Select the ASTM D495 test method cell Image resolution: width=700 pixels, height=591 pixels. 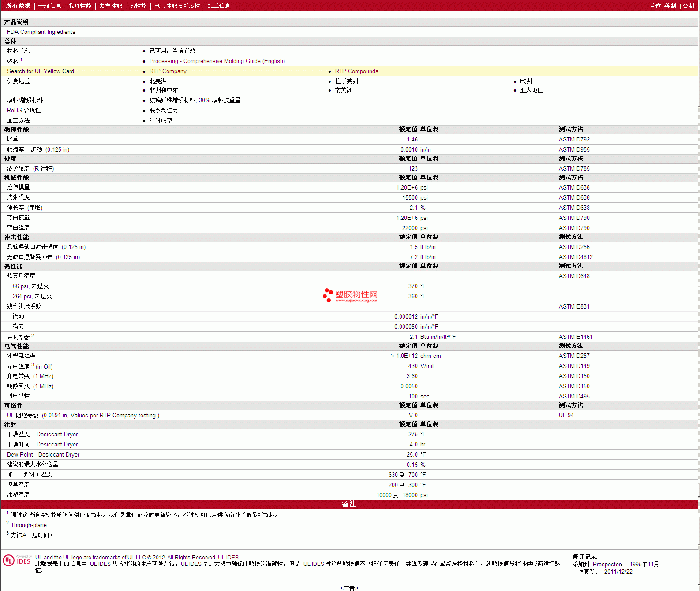[x=574, y=396]
